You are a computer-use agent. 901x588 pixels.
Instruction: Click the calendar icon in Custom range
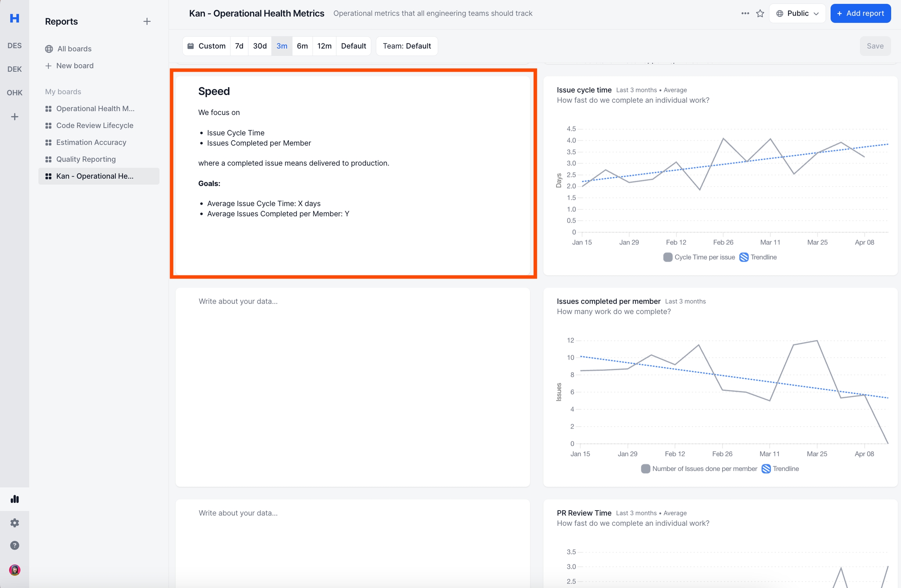coord(191,46)
